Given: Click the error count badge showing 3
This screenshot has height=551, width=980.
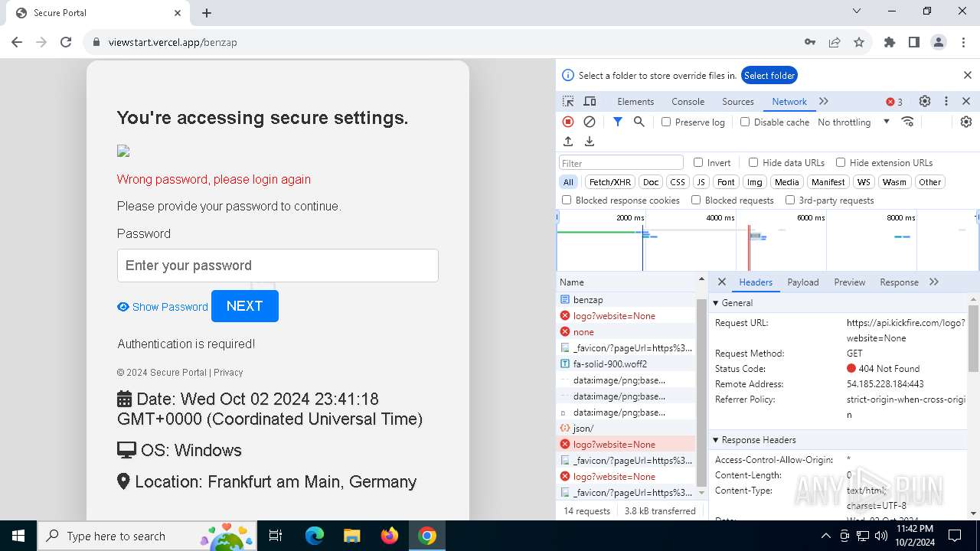Looking at the screenshot, I should (894, 102).
